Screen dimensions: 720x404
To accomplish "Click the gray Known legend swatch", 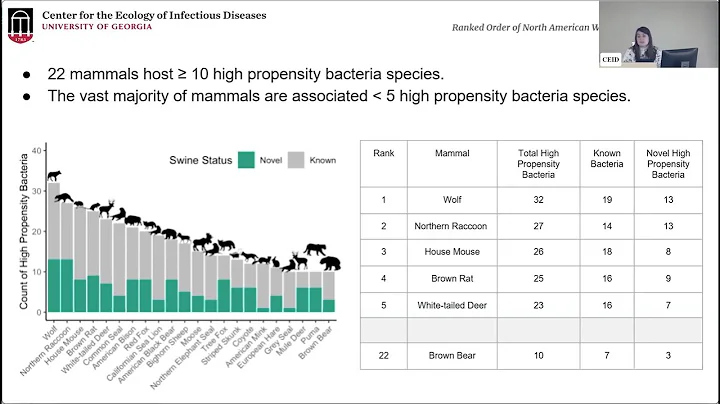I will pos(299,160).
